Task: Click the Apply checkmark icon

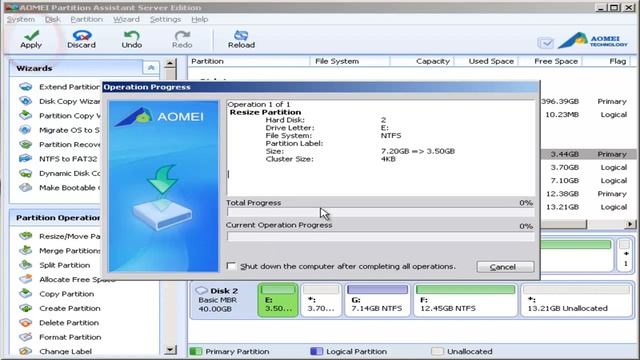Action: point(31,35)
